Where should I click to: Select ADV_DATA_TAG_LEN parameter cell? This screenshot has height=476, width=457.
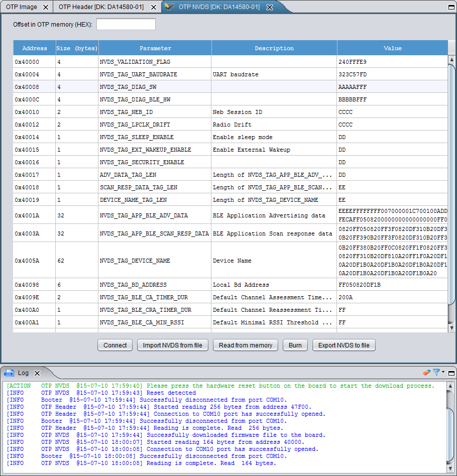coord(155,175)
